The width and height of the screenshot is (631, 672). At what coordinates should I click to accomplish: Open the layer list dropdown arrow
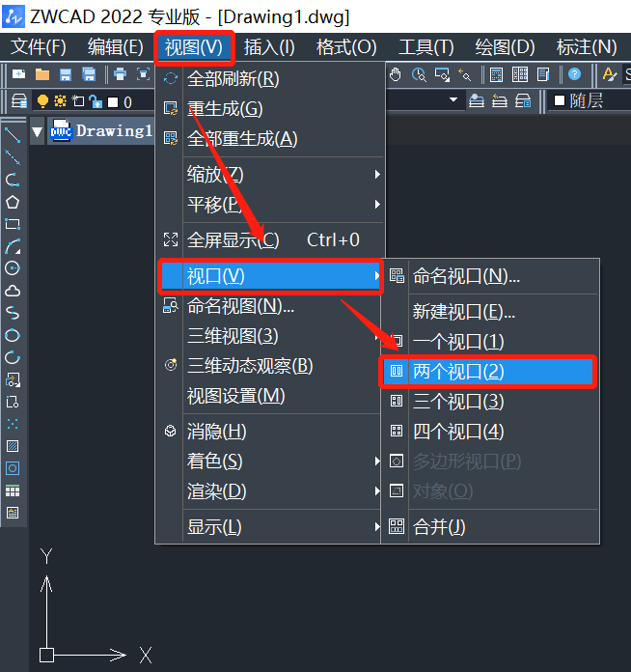[453, 99]
